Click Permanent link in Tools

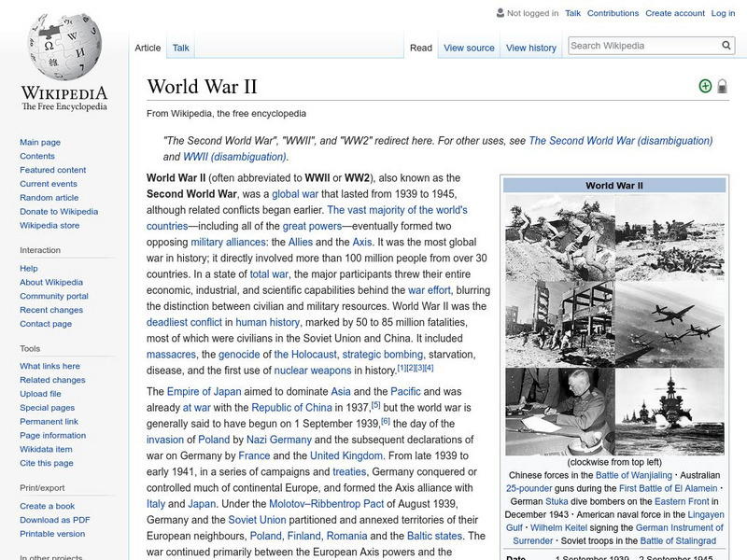(x=49, y=421)
